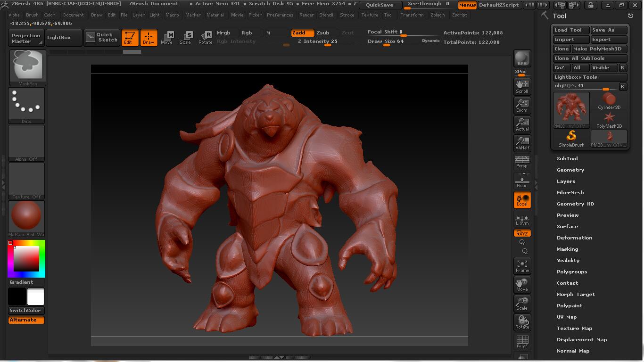The width and height of the screenshot is (644, 362).
Task: Activate Edit mode button
Action: (x=130, y=38)
